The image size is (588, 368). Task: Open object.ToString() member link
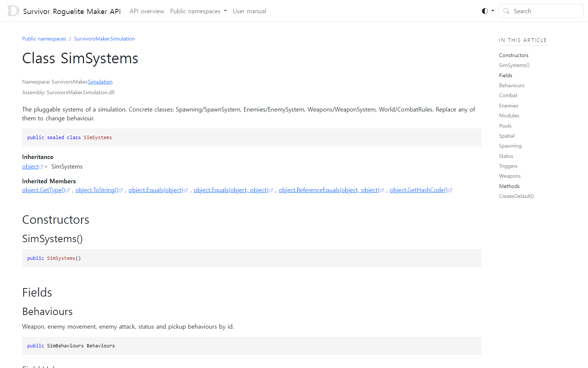pos(97,190)
